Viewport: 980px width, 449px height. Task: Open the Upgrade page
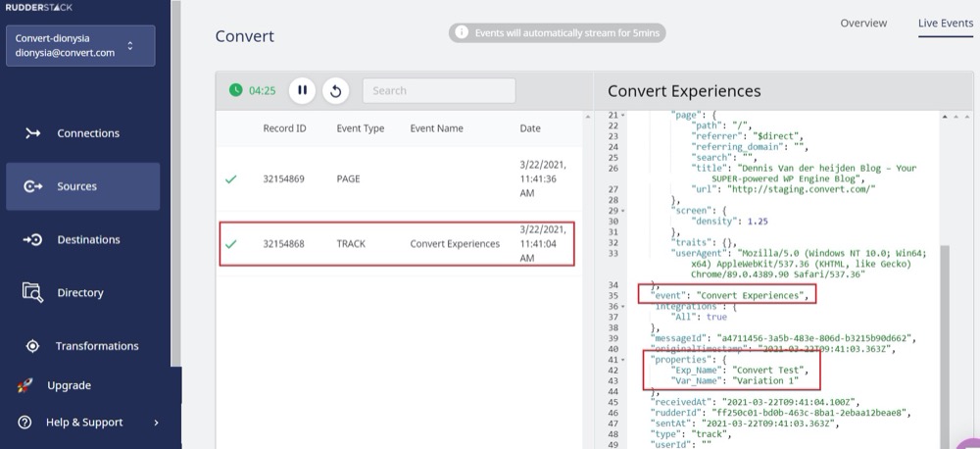(69, 385)
